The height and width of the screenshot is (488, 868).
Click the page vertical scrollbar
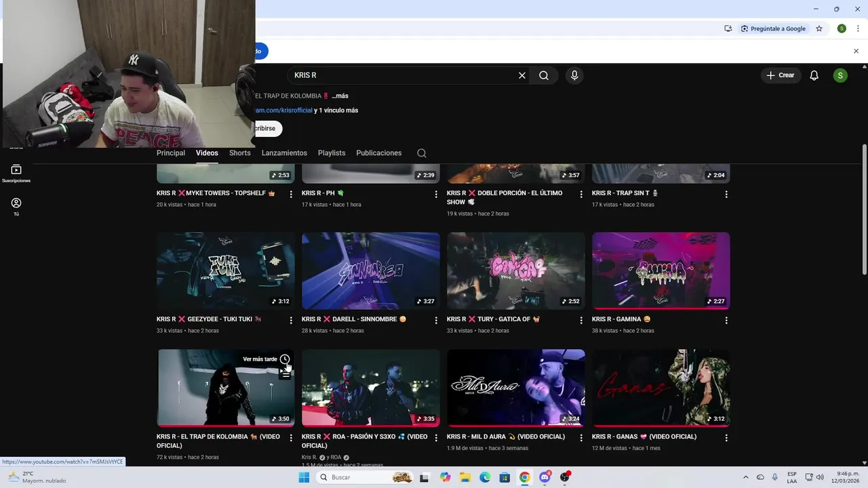coord(864,209)
